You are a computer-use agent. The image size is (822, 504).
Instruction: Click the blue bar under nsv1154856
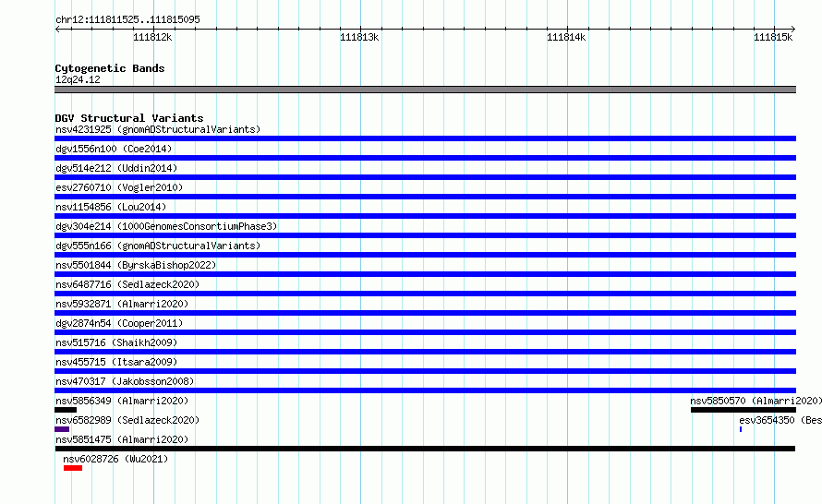[x=425, y=216]
